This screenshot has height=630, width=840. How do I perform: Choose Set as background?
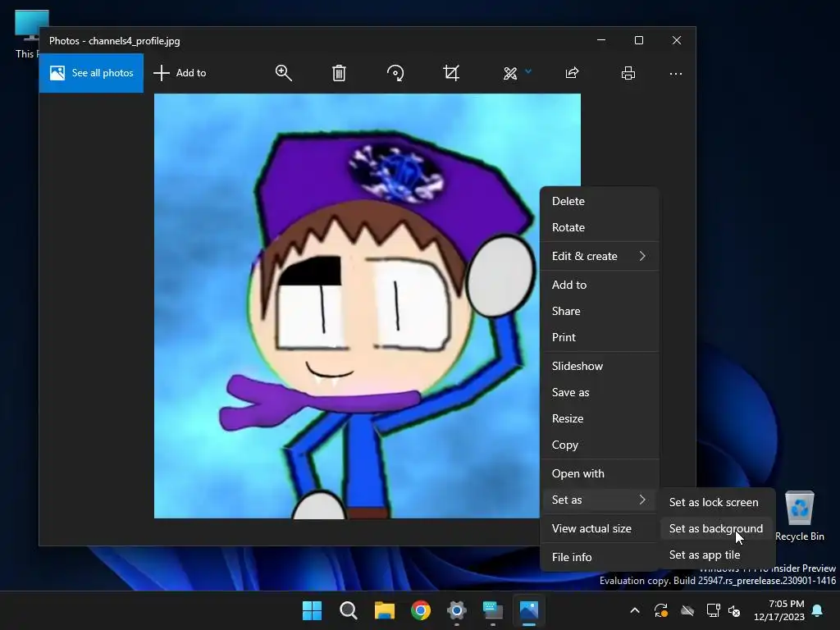[x=717, y=528]
